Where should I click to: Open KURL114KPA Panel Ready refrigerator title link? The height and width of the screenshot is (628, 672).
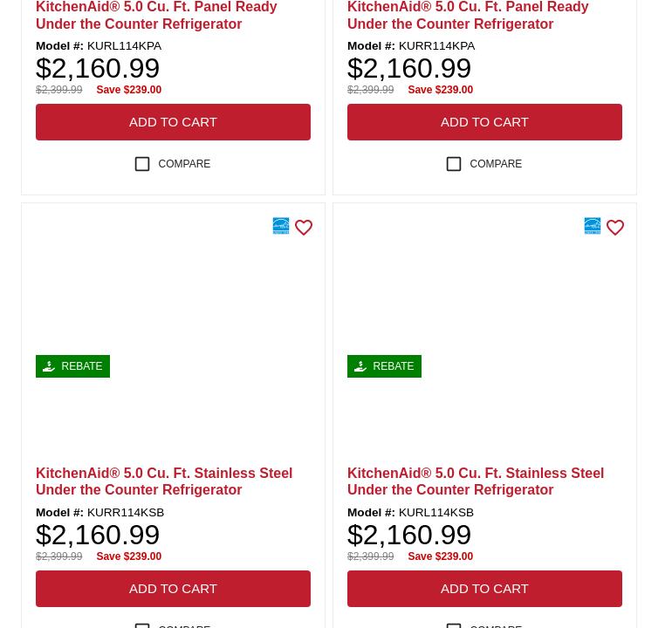tap(156, 15)
